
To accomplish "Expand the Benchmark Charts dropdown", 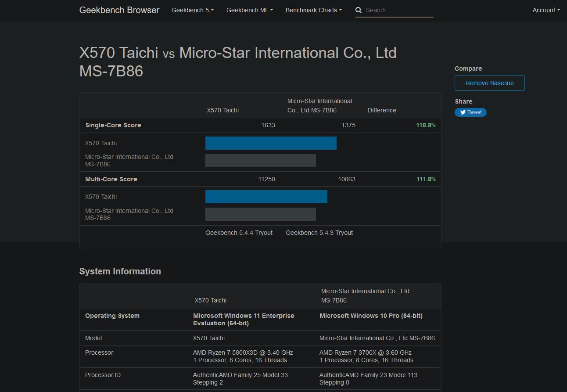I will coord(313,10).
